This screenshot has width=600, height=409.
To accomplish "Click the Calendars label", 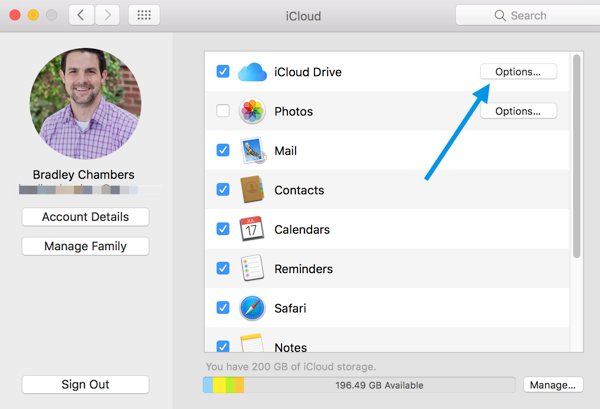I will 302,230.
